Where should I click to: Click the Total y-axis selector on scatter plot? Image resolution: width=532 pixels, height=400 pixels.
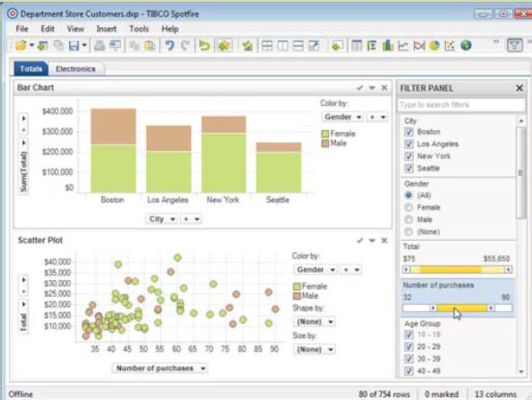pyautogui.click(x=24, y=317)
